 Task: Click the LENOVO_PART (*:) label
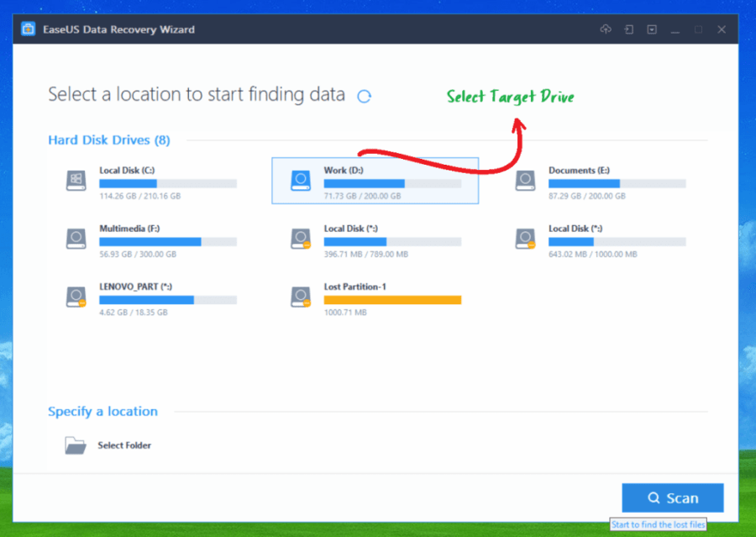point(135,287)
